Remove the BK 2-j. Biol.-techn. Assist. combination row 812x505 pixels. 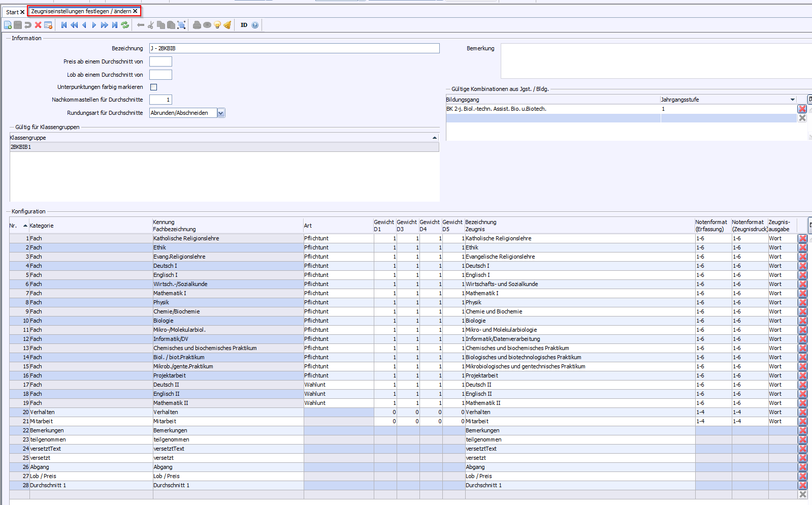802,109
